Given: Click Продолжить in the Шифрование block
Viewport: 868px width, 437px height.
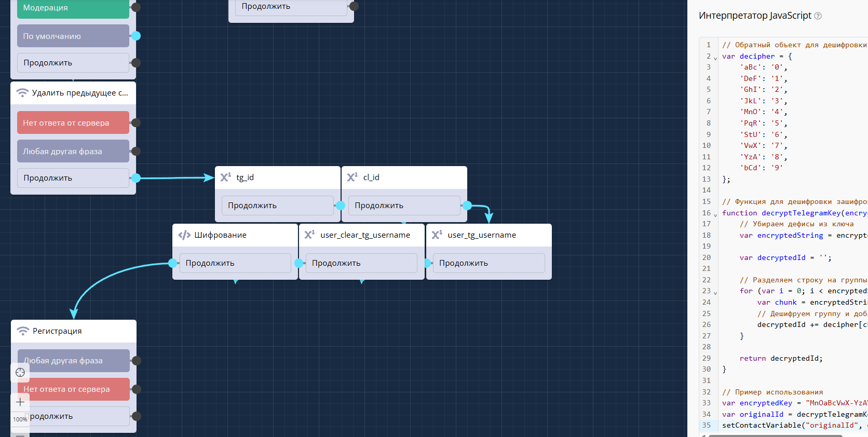Looking at the screenshot, I should point(235,263).
